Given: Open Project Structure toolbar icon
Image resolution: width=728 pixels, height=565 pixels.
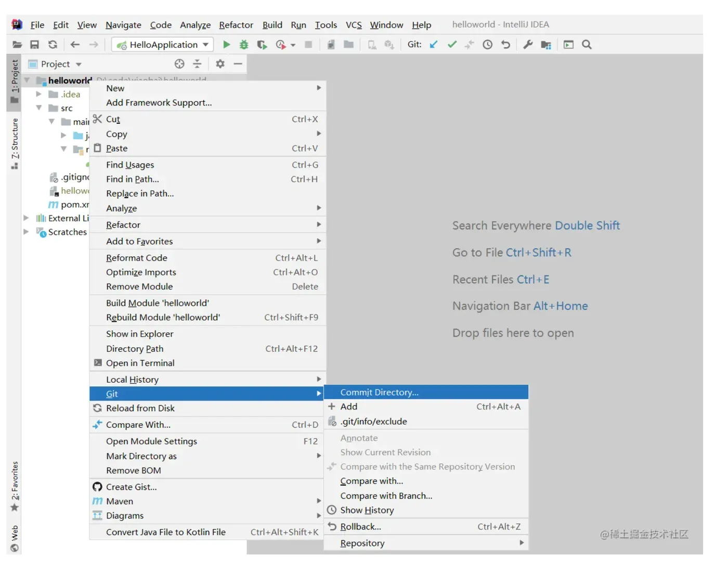Looking at the screenshot, I should pyautogui.click(x=546, y=45).
